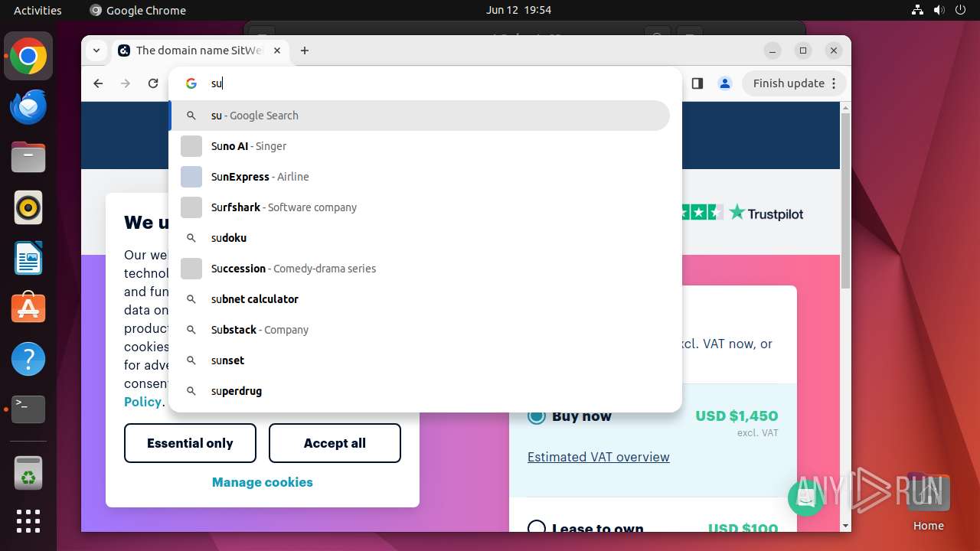This screenshot has height=551, width=980.
Task: Launch LibreOffice Writer from the dock
Action: (28, 258)
